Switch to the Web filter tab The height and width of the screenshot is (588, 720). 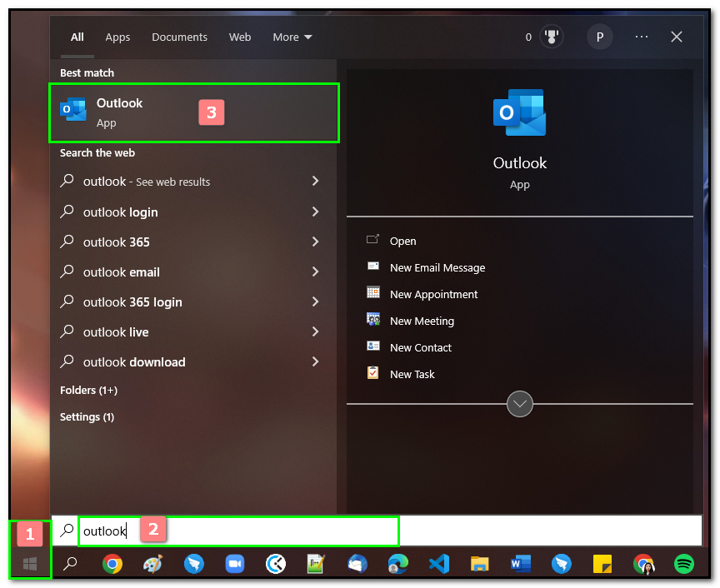tap(240, 37)
